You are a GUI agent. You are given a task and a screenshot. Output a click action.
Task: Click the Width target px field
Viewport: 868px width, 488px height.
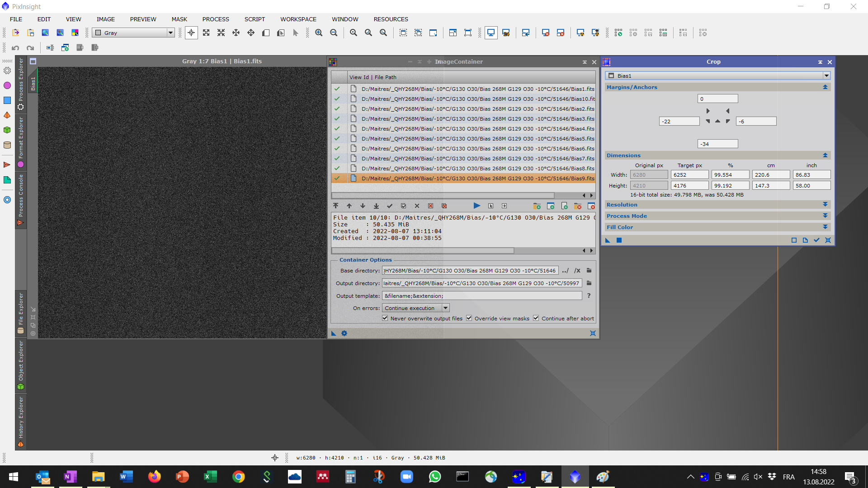[x=690, y=174]
